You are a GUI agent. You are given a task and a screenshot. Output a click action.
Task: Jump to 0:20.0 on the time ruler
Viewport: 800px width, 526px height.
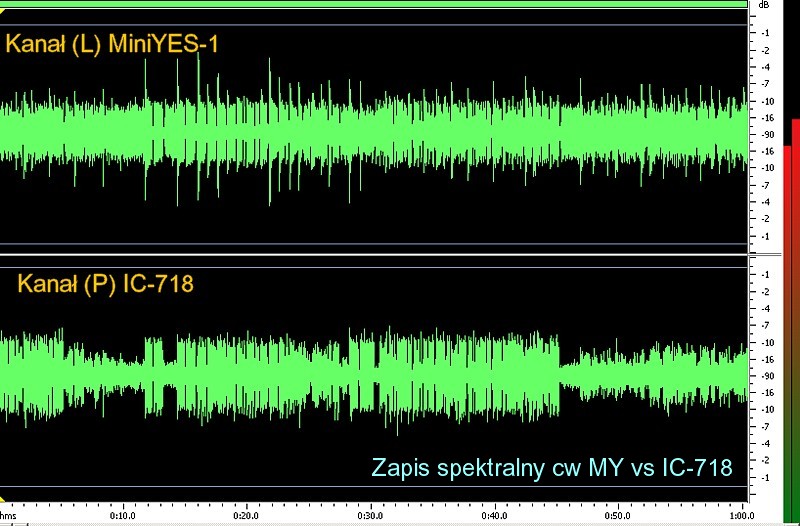coord(246,517)
